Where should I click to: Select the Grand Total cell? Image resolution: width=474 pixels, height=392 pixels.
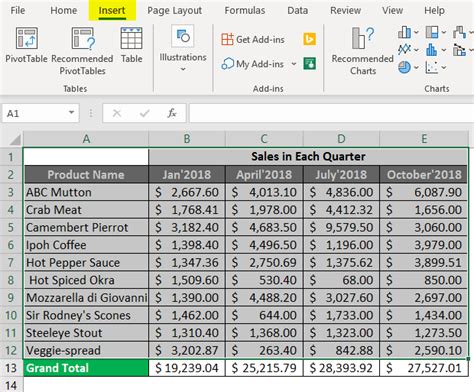click(86, 368)
